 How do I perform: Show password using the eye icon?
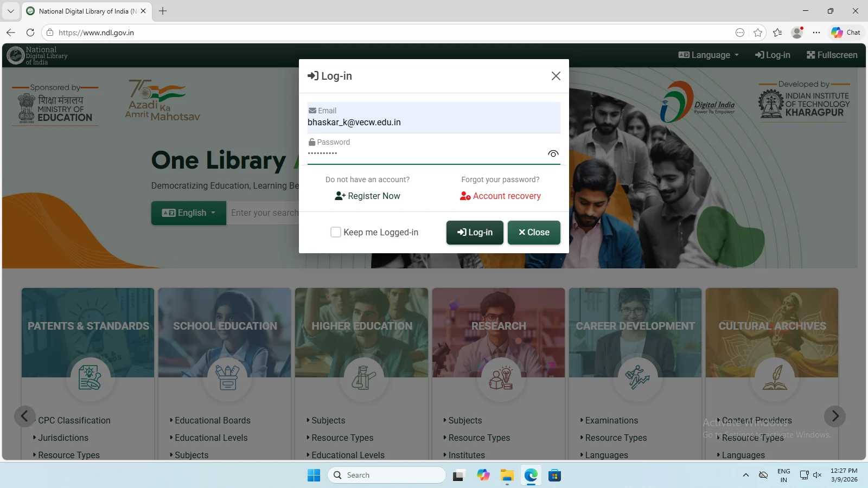coord(553,154)
